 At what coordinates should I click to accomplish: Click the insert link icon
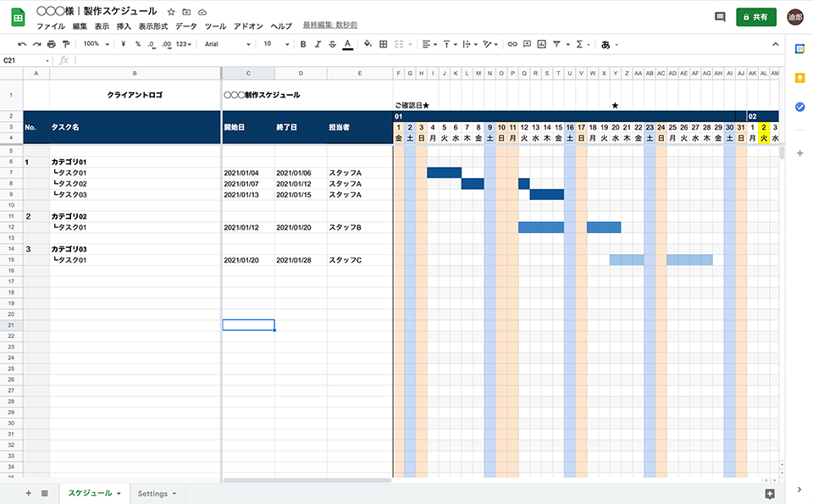click(x=512, y=44)
